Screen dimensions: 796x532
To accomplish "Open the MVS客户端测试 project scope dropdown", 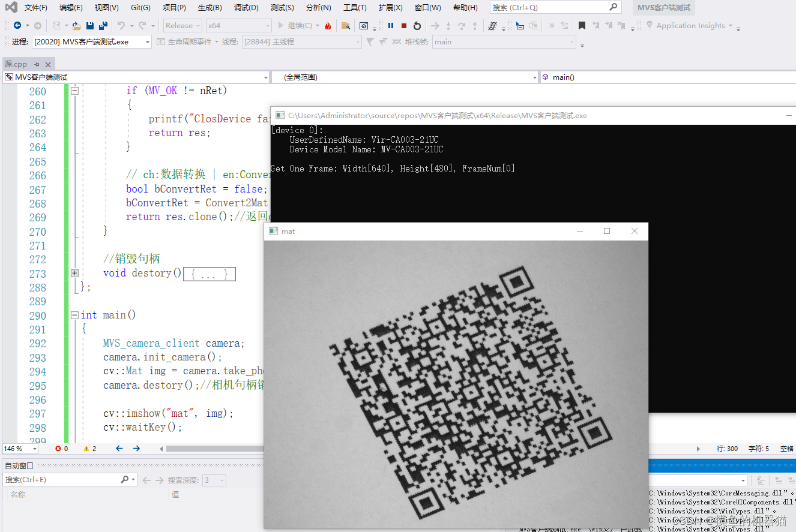I will (136, 77).
